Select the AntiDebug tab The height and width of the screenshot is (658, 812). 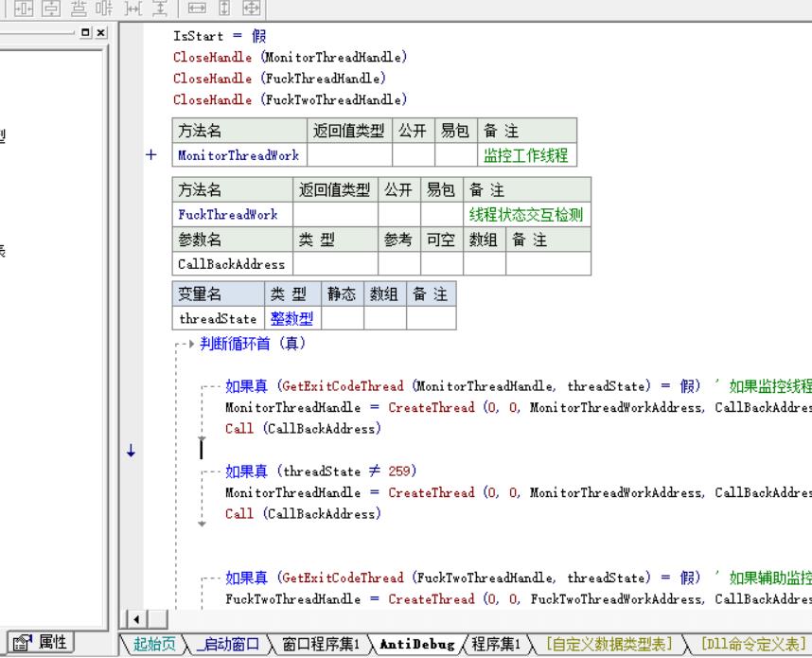click(416, 644)
